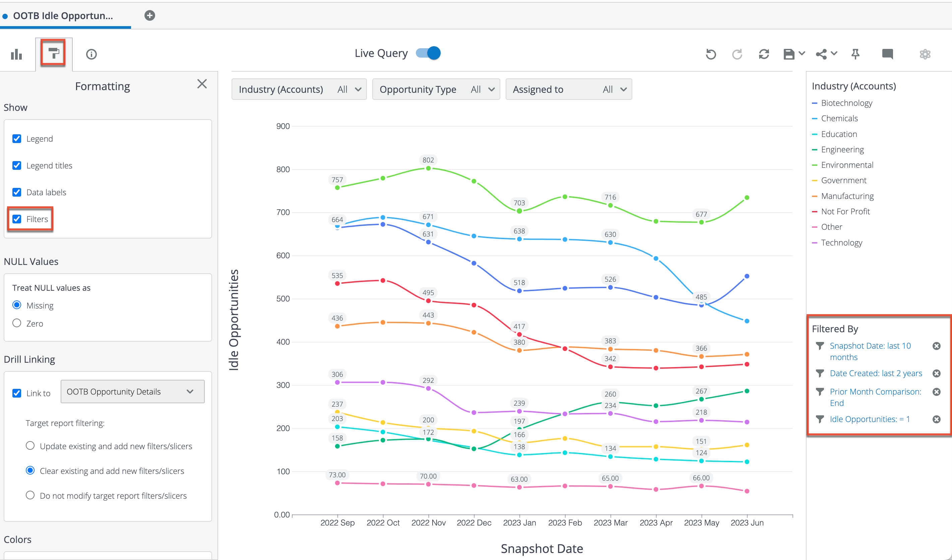Toggle Not For Profit series in legend
The image size is (952, 560).
point(841,211)
